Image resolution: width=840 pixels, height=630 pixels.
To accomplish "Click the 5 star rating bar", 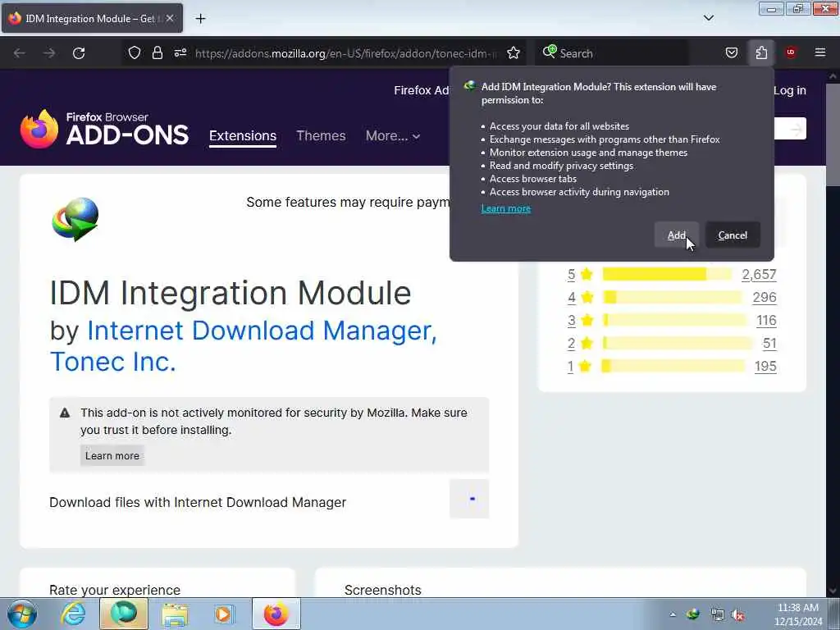I will click(667, 274).
